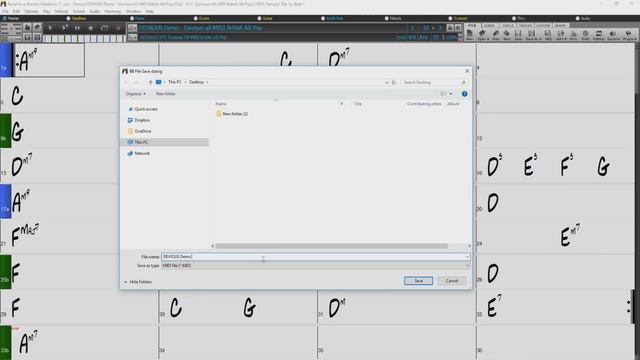This screenshot has height=360, width=640.
Task: Click the search magnifier in save dialog
Action: (463, 82)
